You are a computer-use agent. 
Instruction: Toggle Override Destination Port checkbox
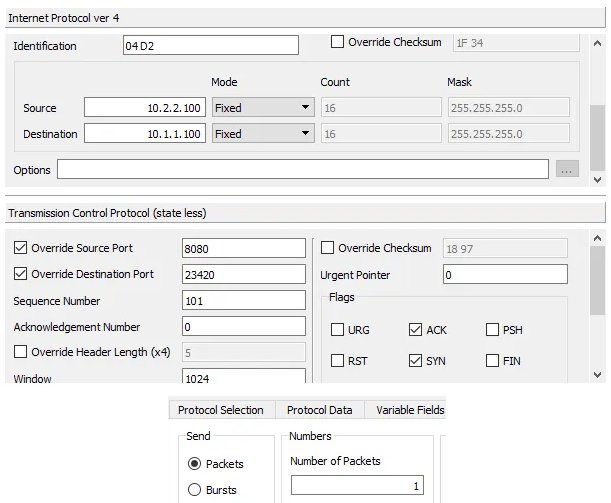point(20,274)
